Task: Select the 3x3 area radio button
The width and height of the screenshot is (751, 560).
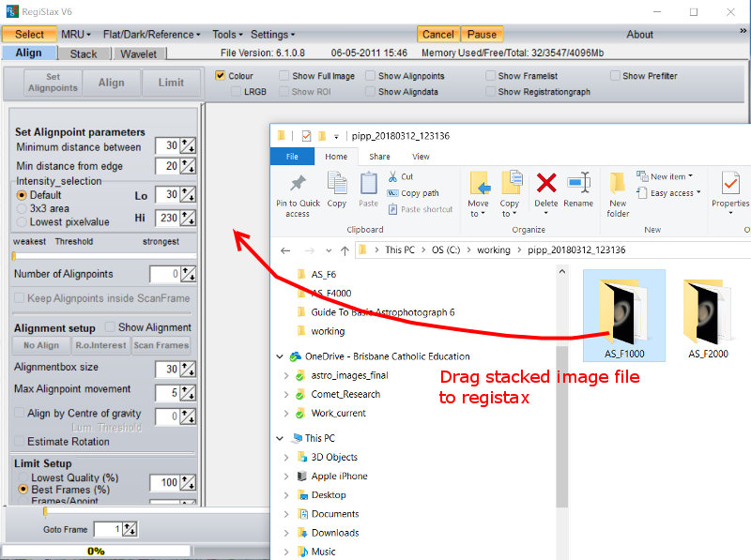Action: [x=22, y=208]
